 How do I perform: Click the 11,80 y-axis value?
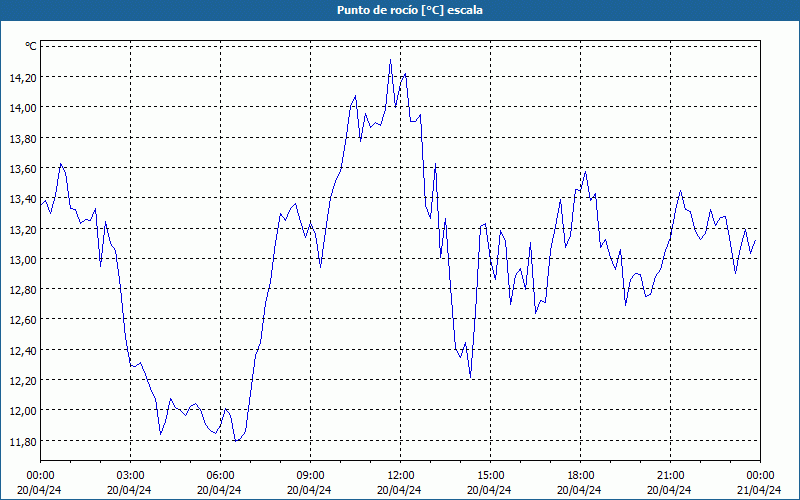tap(23, 441)
